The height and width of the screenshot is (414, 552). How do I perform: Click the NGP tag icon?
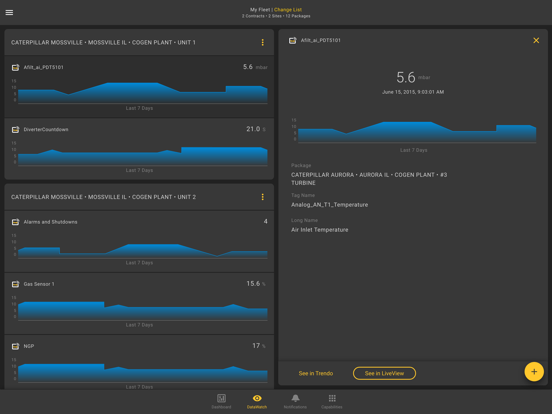[15, 346]
